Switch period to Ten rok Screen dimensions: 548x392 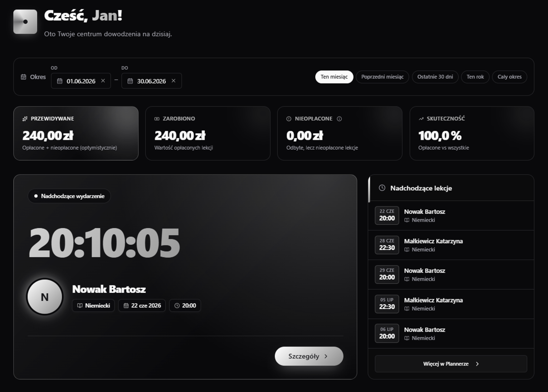475,77
